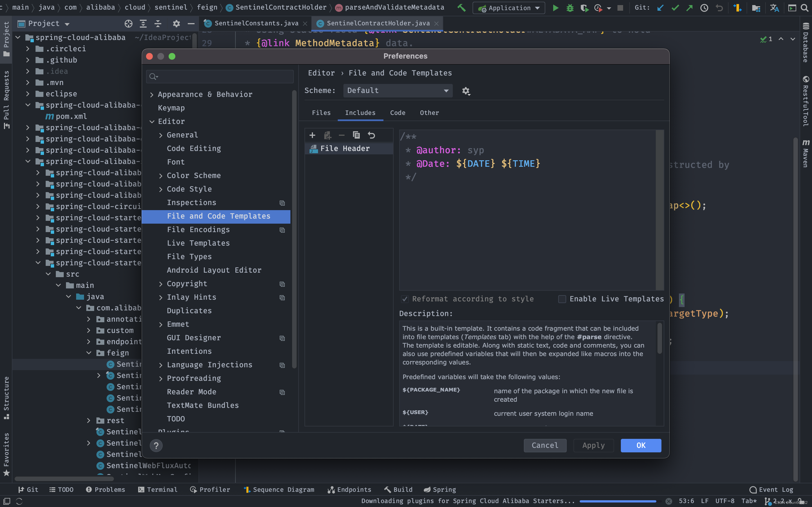This screenshot has height=507, width=812.
Task: Click the Debug bug icon
Action: point(570,8)
